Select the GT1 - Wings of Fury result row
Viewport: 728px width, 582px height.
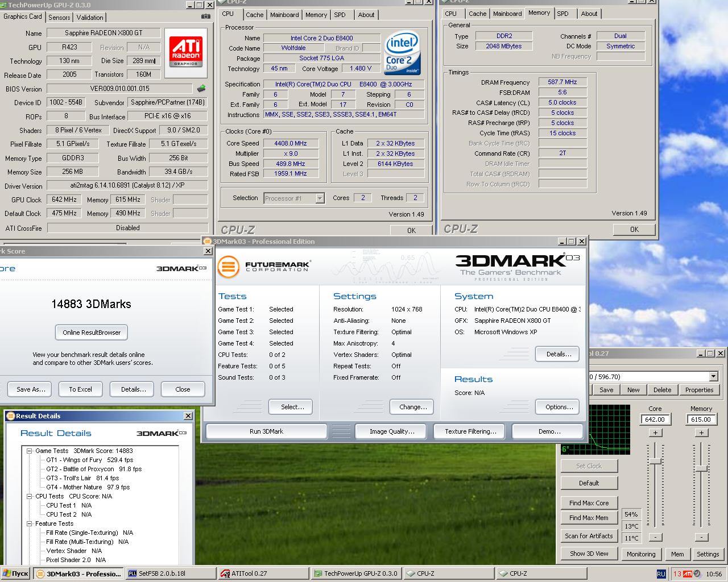[x=90, y=460]
